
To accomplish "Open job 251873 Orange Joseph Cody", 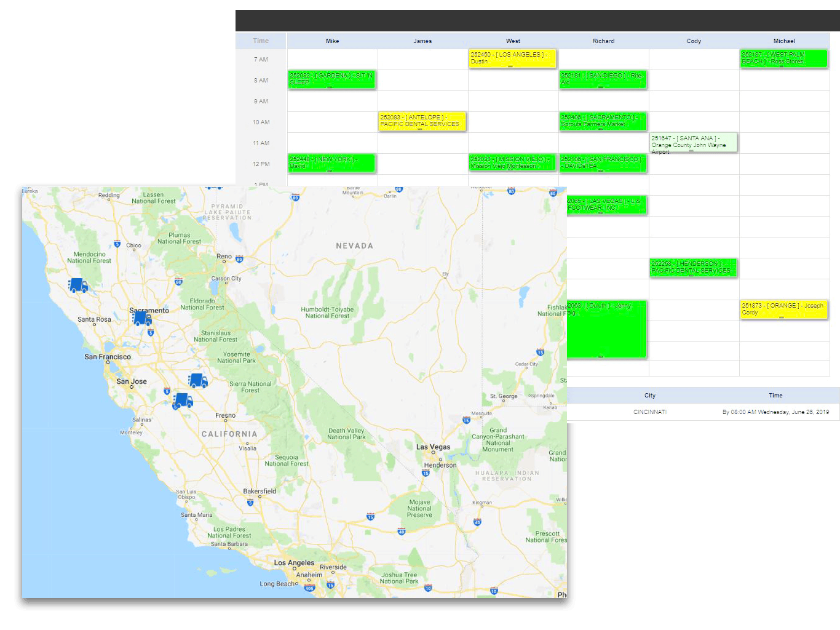I will (x=784, y=309).
